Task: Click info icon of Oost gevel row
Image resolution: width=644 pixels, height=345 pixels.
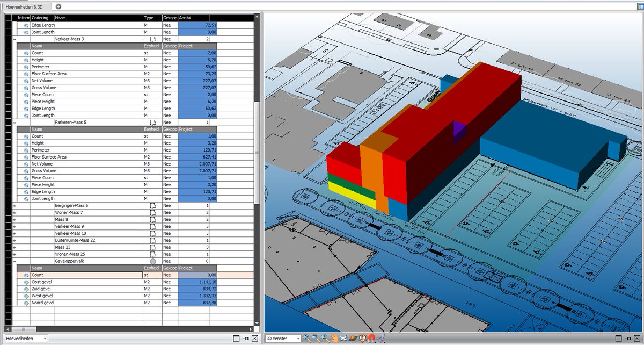Action: coord(26,282)
